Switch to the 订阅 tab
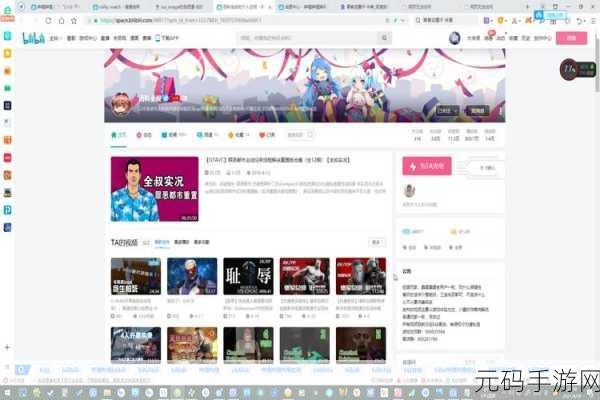600x400 pixels. coord(267,135)
